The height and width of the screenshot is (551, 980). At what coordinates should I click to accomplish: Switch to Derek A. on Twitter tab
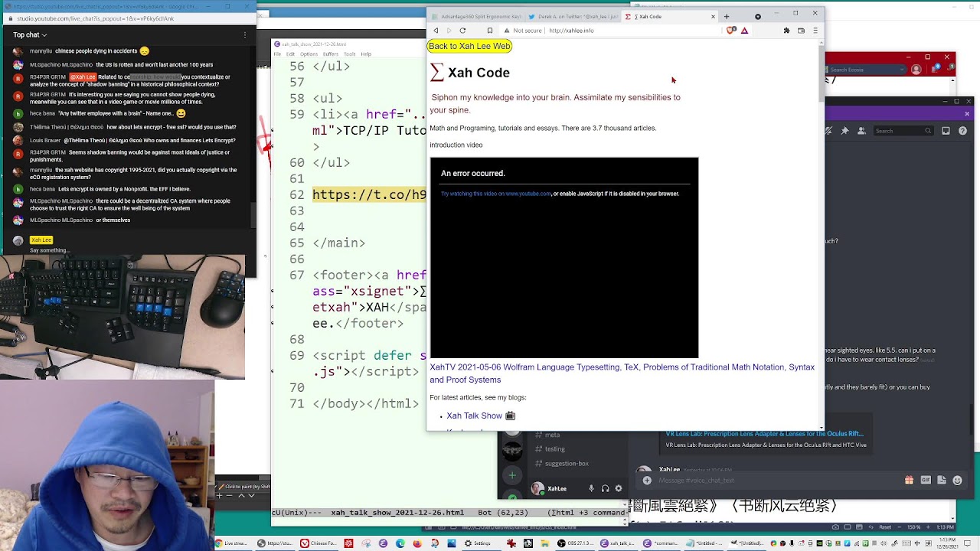(x=573, y=16)
